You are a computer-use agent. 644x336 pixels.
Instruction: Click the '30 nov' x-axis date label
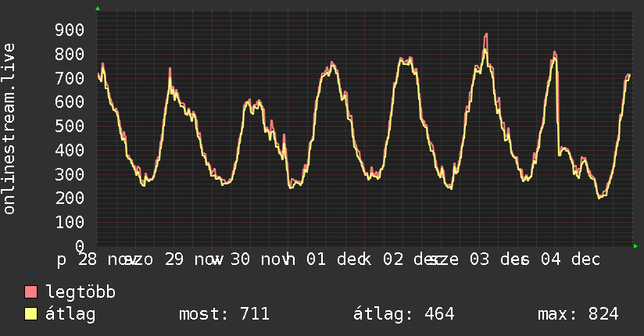pos(259,259)
